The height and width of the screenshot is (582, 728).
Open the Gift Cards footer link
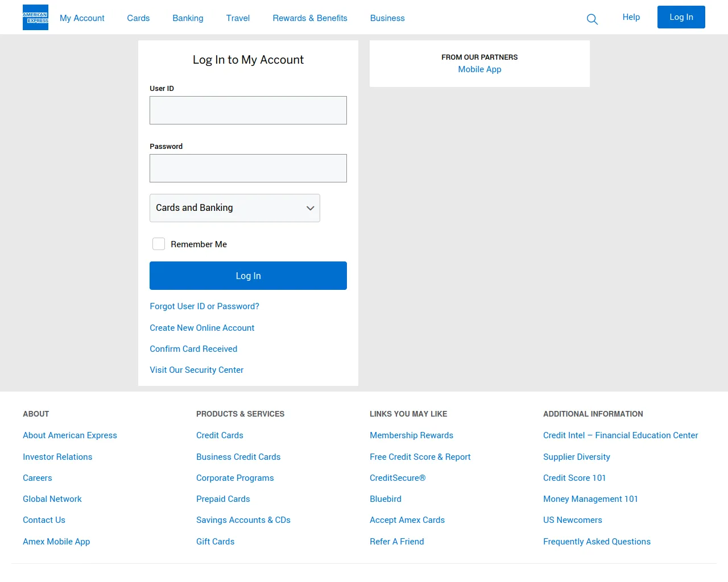pyautogui.click(x=215, y=542)
